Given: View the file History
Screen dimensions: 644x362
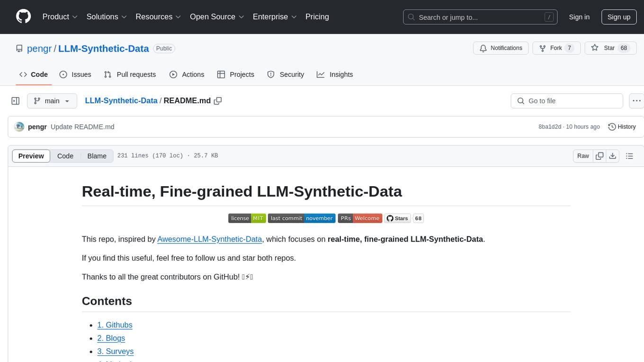Looking at the screenshot, I should [622, 127].
